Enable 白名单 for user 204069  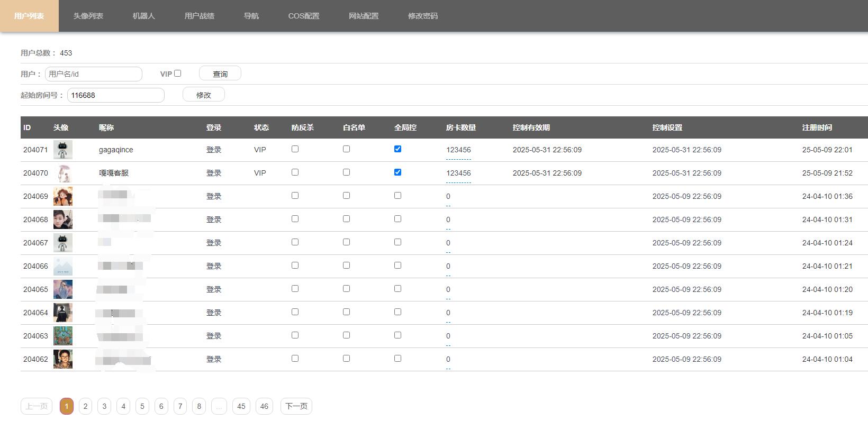click(x=347, y=196)
